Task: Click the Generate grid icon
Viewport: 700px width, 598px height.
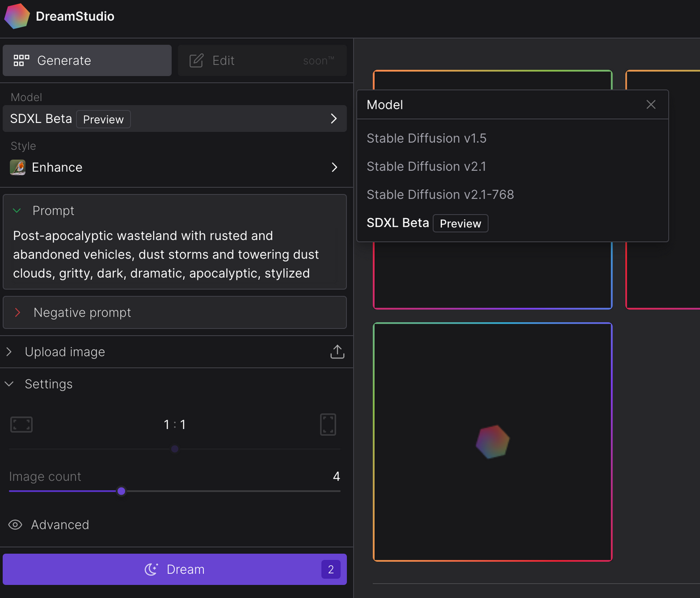Action: pyautogui.click(x=21, y=61)
